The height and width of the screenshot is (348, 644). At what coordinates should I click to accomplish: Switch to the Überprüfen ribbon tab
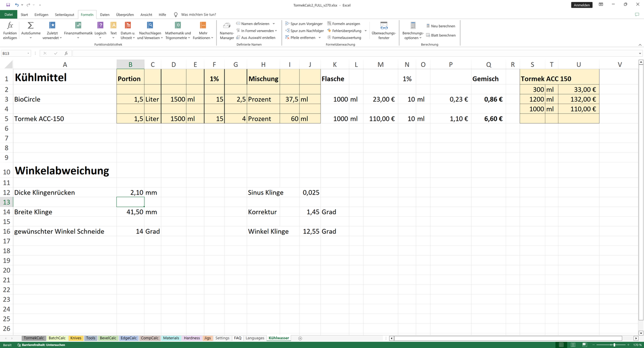125,15
